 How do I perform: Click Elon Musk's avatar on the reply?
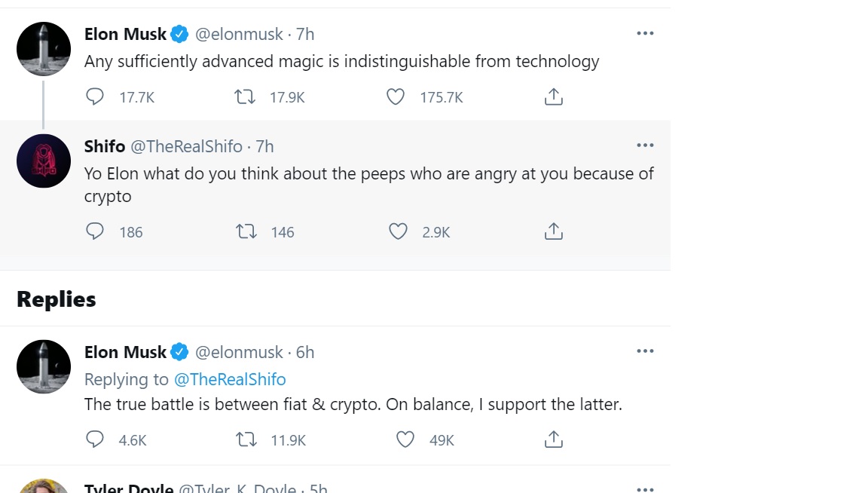point(44,366)
